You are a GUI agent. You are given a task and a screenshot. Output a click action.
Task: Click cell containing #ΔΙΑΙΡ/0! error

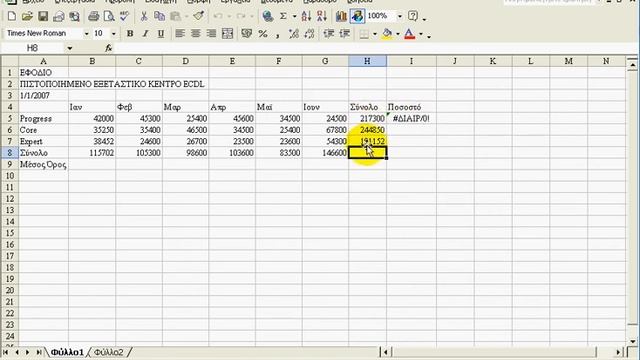[x=411, y=119]
